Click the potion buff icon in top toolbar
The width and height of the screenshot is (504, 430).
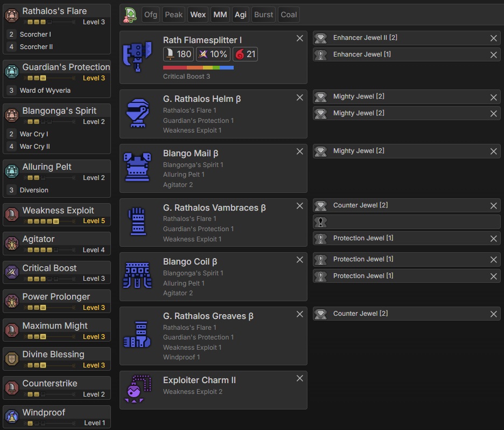[x=130, y=15]
